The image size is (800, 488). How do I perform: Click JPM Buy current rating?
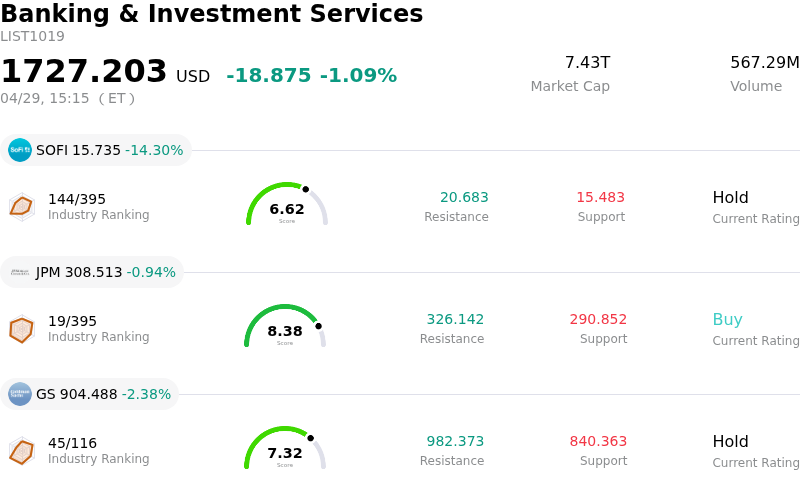tap(727, 320)
